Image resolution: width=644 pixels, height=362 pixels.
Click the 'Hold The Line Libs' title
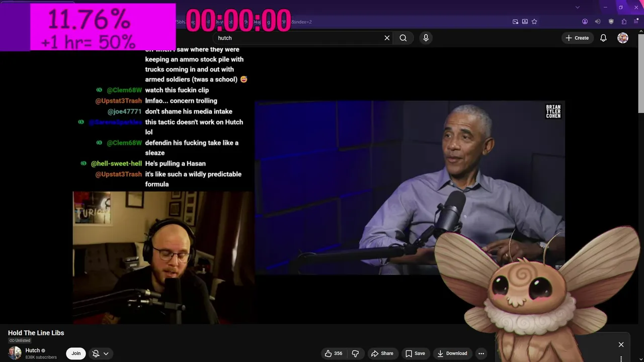click(36, 333)
